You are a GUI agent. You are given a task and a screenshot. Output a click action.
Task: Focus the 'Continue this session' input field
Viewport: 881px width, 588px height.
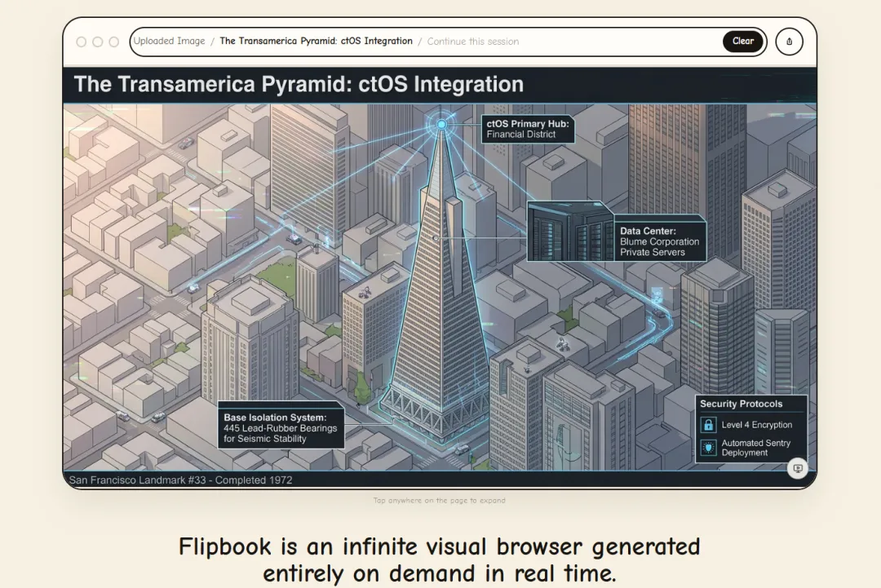[x=472, y=42]
